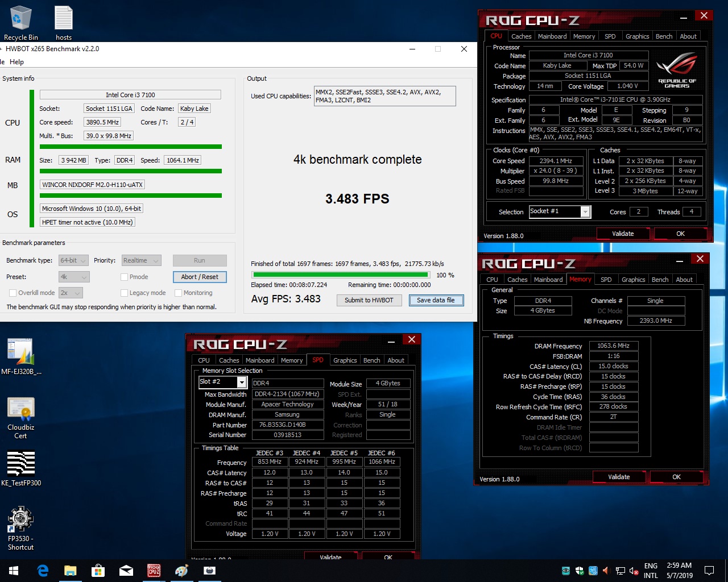Open the Recycle Bin desktop icon
The image size is (728, 582).
pos(21,23)
